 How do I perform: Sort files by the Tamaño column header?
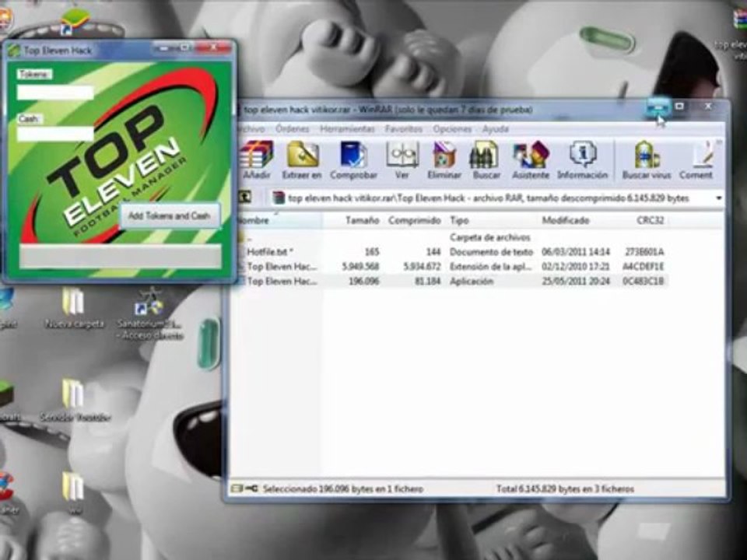[353, 220]
